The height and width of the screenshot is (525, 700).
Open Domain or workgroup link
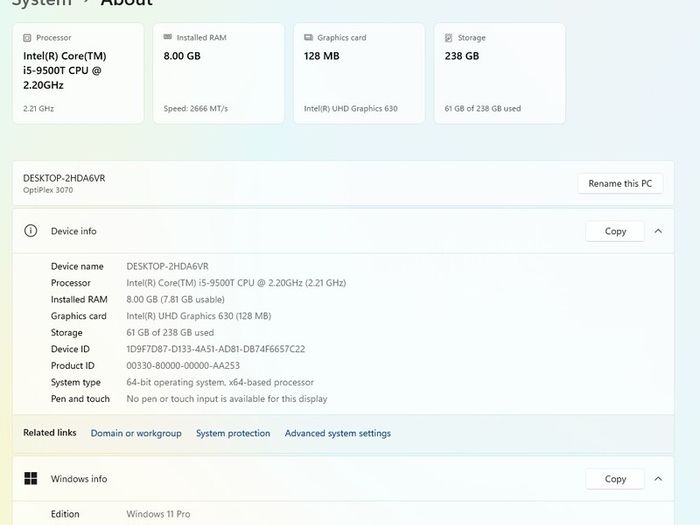(136, 433)
